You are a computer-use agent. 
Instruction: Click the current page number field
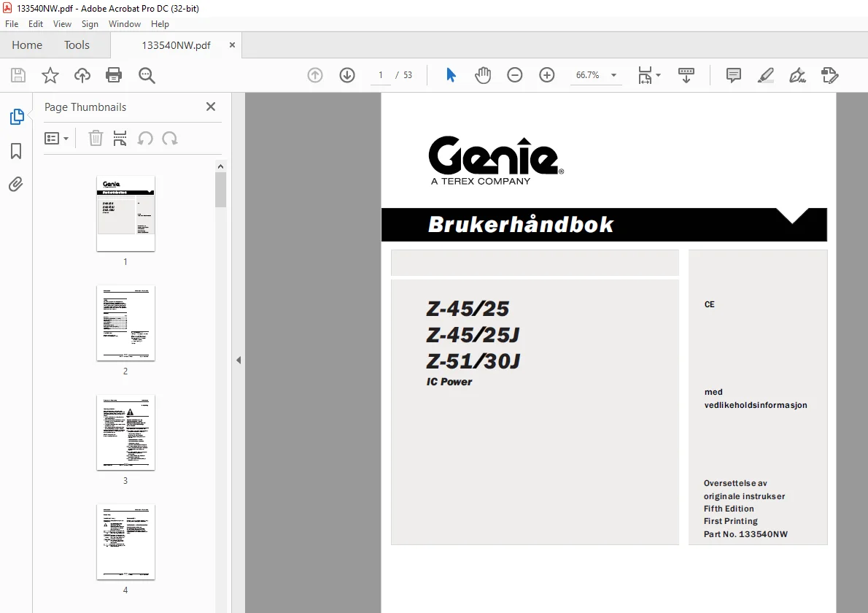pyautogui.click(x=380, y=75)
